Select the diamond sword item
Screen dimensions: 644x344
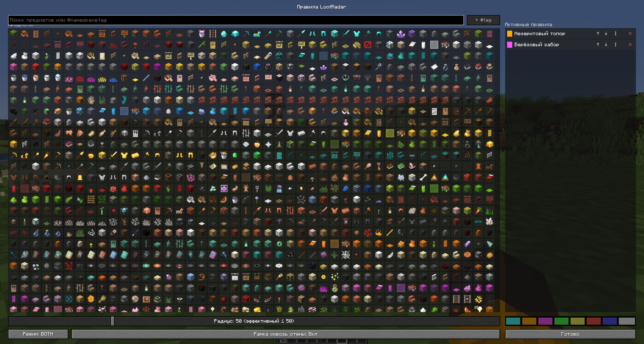[345, 33]
